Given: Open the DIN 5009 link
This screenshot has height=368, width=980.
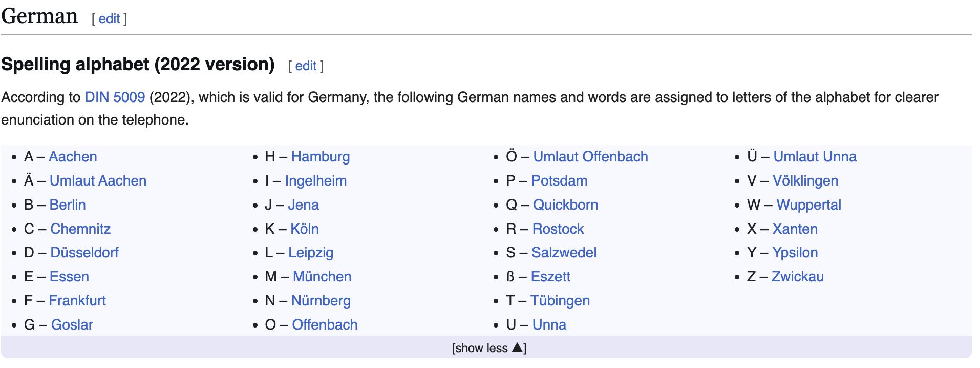Looking at the screenshot, I should [x=115, y=97].
